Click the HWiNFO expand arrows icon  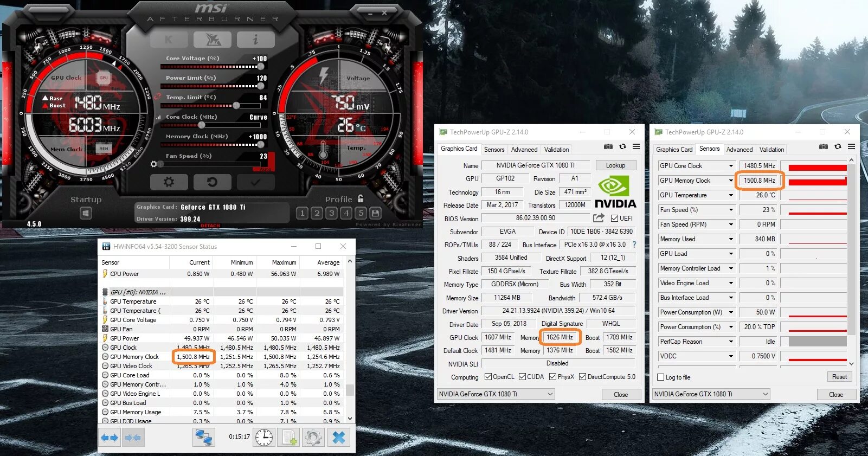(110, 438)
